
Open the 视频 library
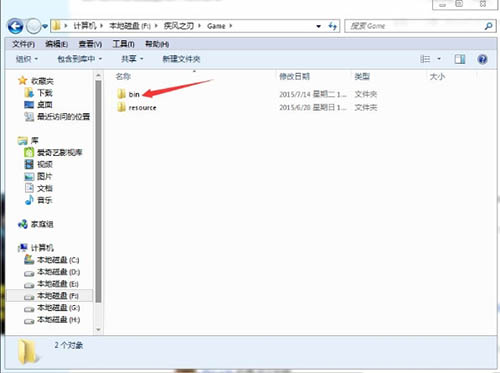pyautogui.click(x=39, y=164)
